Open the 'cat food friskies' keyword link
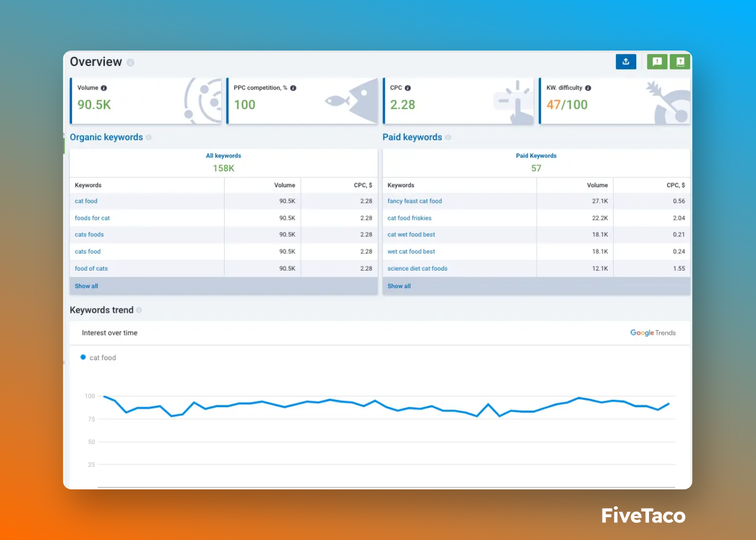The height and width of the screenshot is (540, 756). 409,218
